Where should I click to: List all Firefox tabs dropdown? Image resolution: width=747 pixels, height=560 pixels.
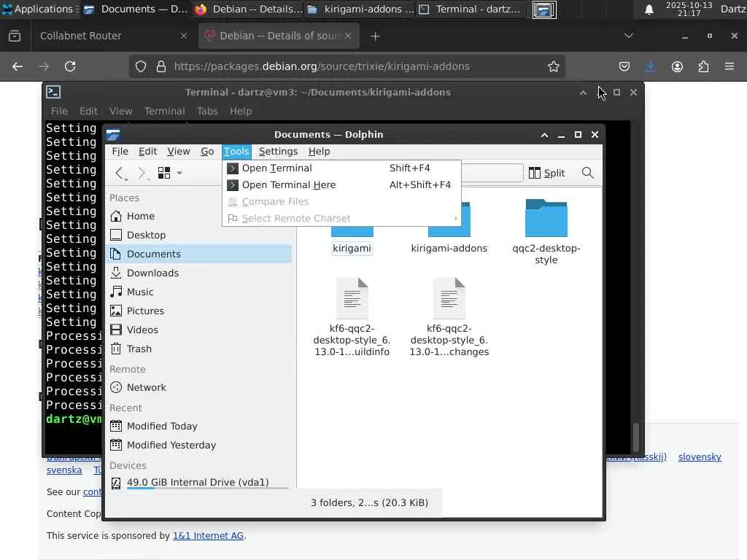pyautogui.click(x=629, y=36)
